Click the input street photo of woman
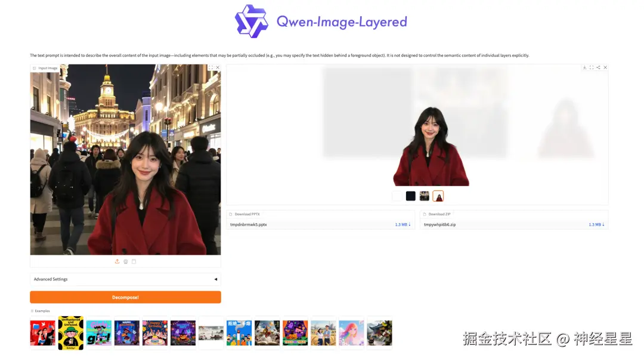The height and width of the screenshot is (358, 644). pos(125,159)
